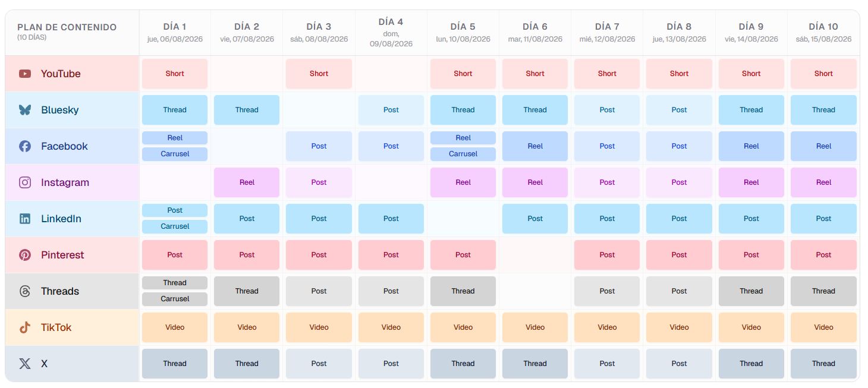Click the Plan de Contenido title
The height and width of the screenshot is (388, 868).
point(67,27)
